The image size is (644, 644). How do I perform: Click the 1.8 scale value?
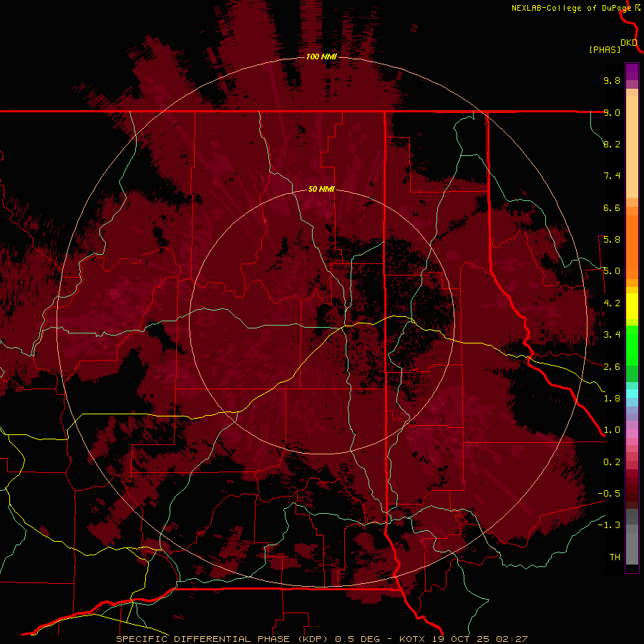[x=612, y=399]
